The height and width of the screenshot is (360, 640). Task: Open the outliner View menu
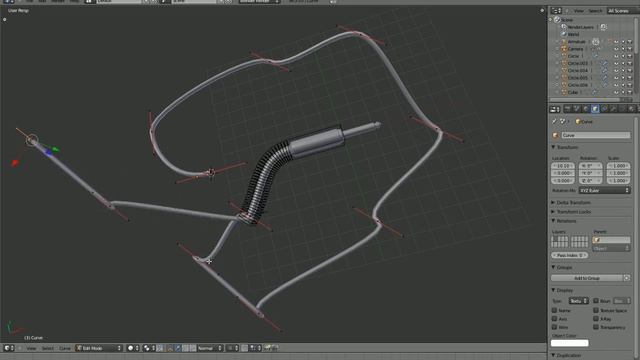tap(578, 11)
